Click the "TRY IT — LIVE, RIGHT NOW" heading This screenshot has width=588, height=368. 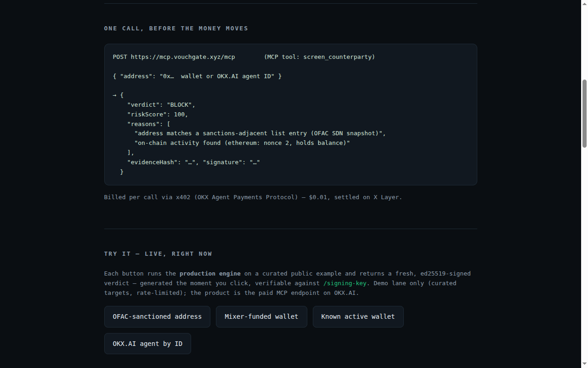(x=158, y=254)
